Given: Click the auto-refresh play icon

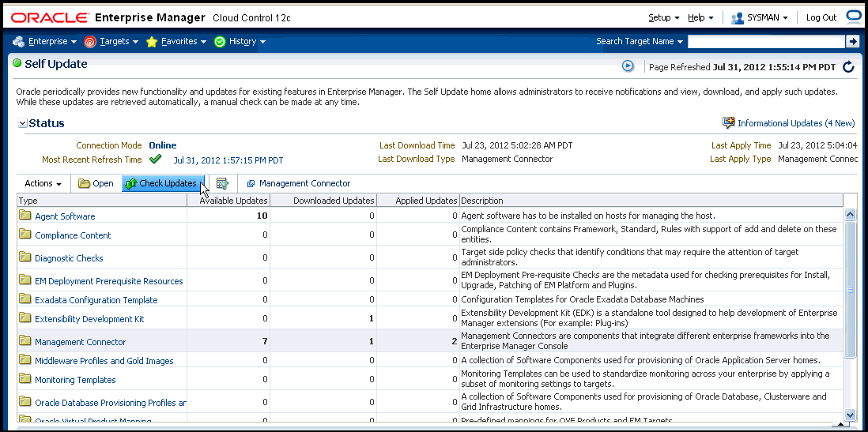Looking at the screenshot, I should pyautogui.click(x=628, y=66).
